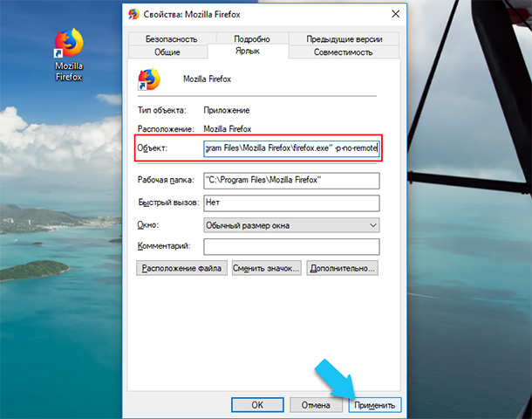Click the Объект target path field
Image resolution: width=532 pixels, height=419 pixels.
tap(291, 148)
